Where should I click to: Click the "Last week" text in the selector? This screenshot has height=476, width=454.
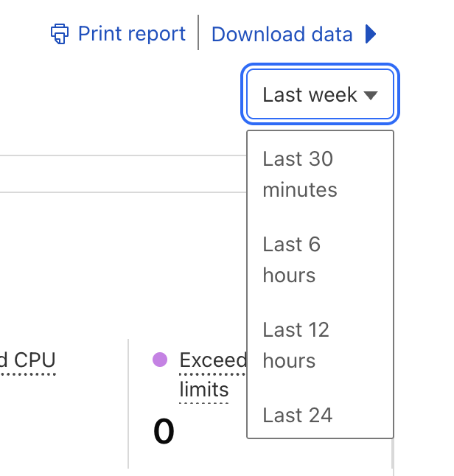pyautogui.click(x=310, y=95)
